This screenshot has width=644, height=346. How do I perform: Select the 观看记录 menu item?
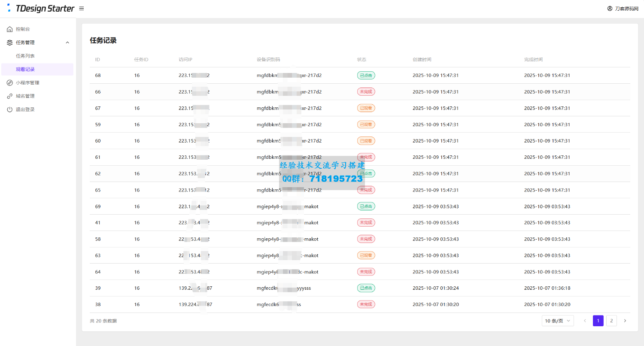click(25, 70)
